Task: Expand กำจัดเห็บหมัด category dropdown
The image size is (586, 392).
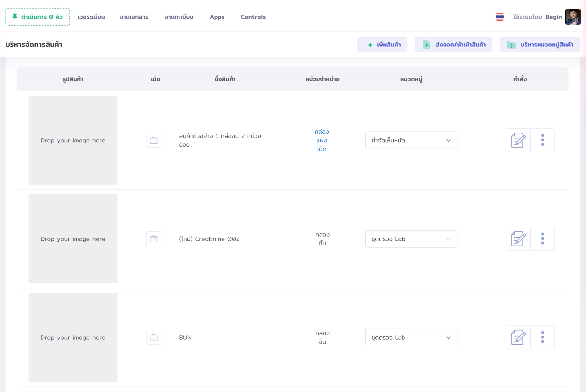Action: pos(411,140)
